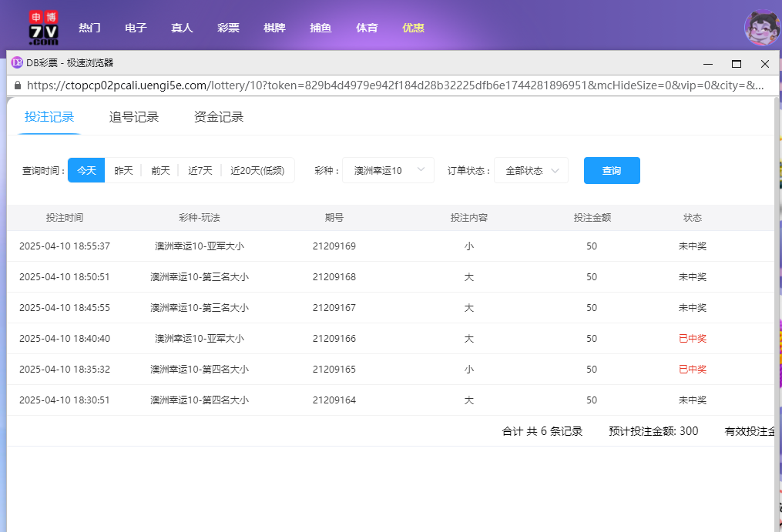The width and height of the screenshot is (782, 532).
Task: Click the blue 查询 search button
Action: tap(612, 170)
